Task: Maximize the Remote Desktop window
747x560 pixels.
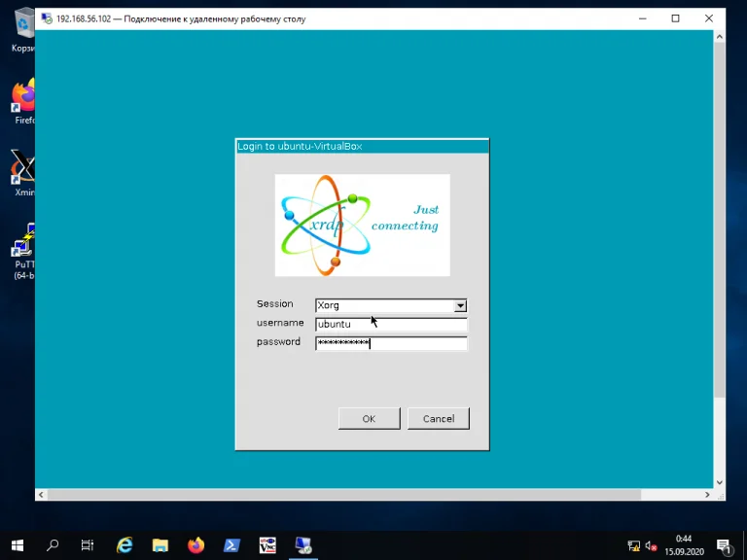Action: pos(676,18)
